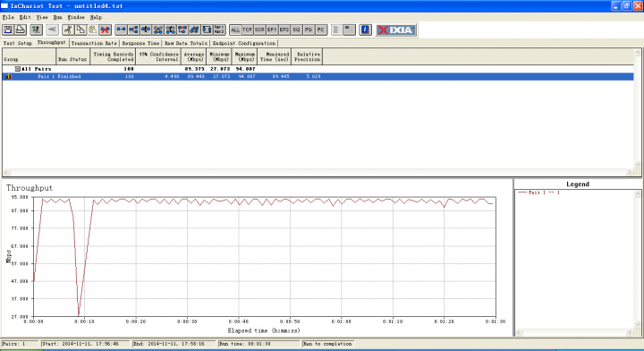Click the Run test running-man icon
644x351 pixels.
36,30
